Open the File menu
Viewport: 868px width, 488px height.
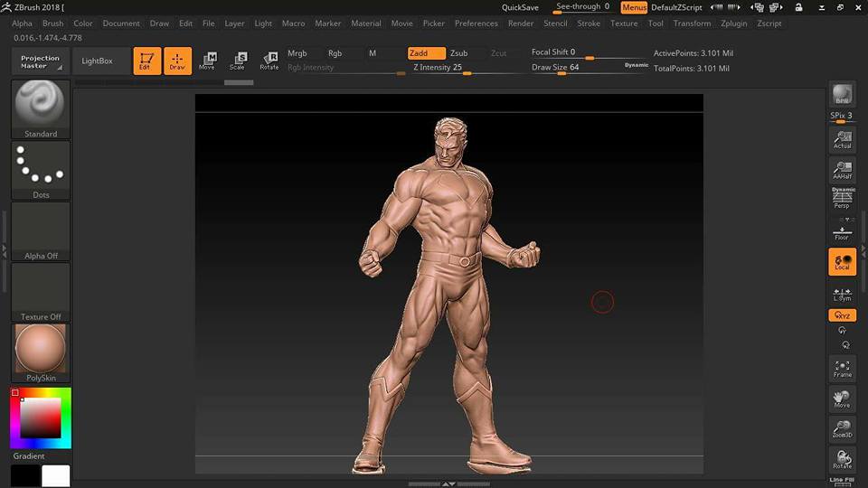(x=208, y=23)
